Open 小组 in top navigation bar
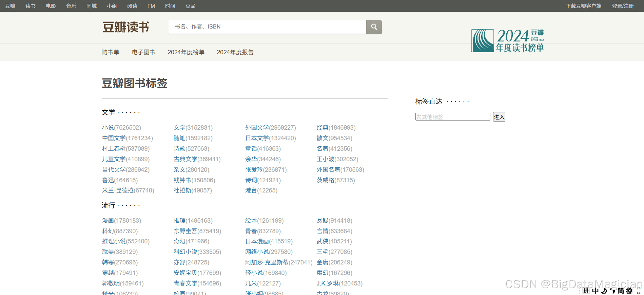This screenshot has height=295, width=644. point(112,6)
